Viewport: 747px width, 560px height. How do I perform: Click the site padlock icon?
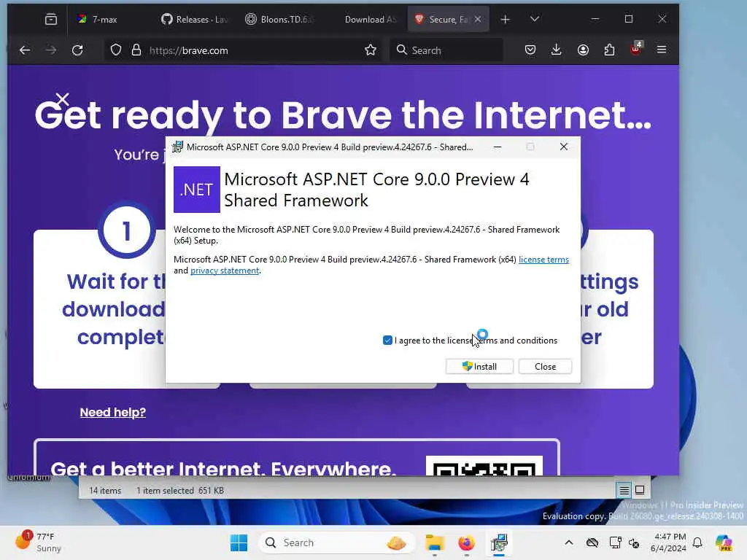(136, 50)
